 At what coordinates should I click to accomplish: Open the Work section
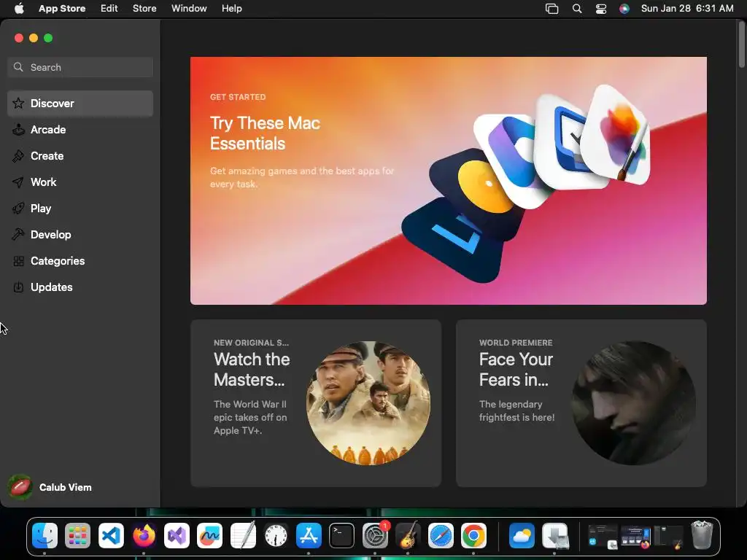click(80, 182)
